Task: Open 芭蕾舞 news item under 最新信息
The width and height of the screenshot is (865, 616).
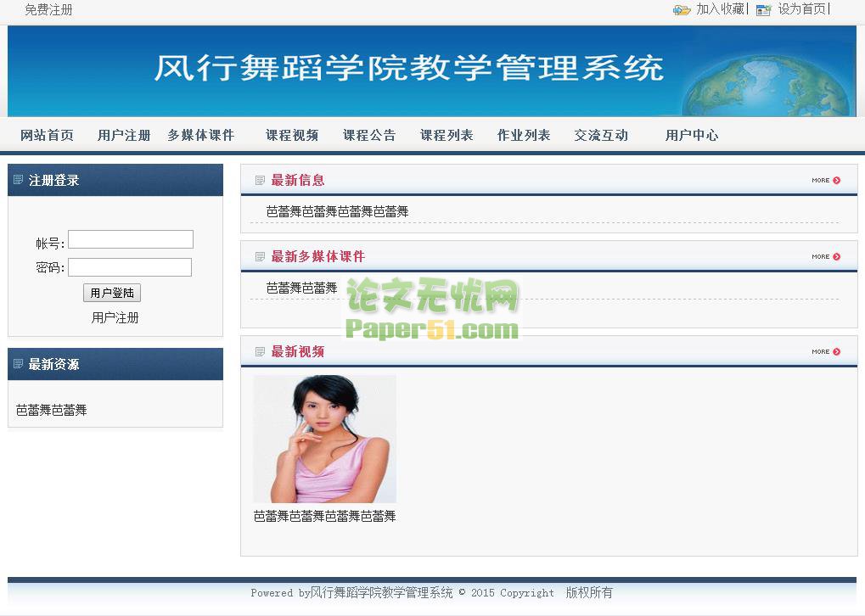Action: [x=337, y=212]
